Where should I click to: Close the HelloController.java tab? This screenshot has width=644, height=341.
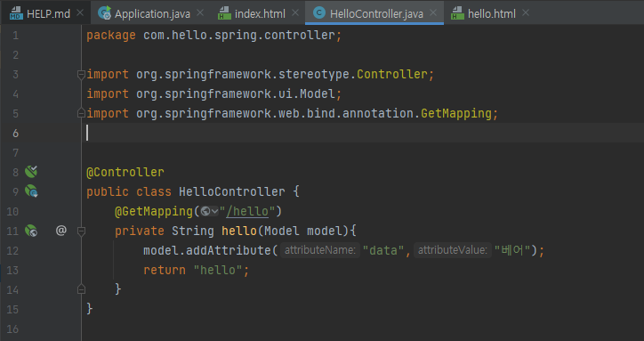point(433,13)
